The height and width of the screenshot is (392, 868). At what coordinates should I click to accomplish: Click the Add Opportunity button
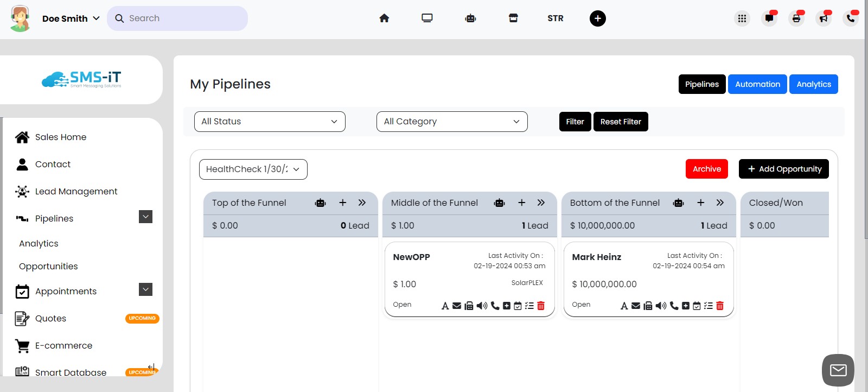(x=783, y=169)
